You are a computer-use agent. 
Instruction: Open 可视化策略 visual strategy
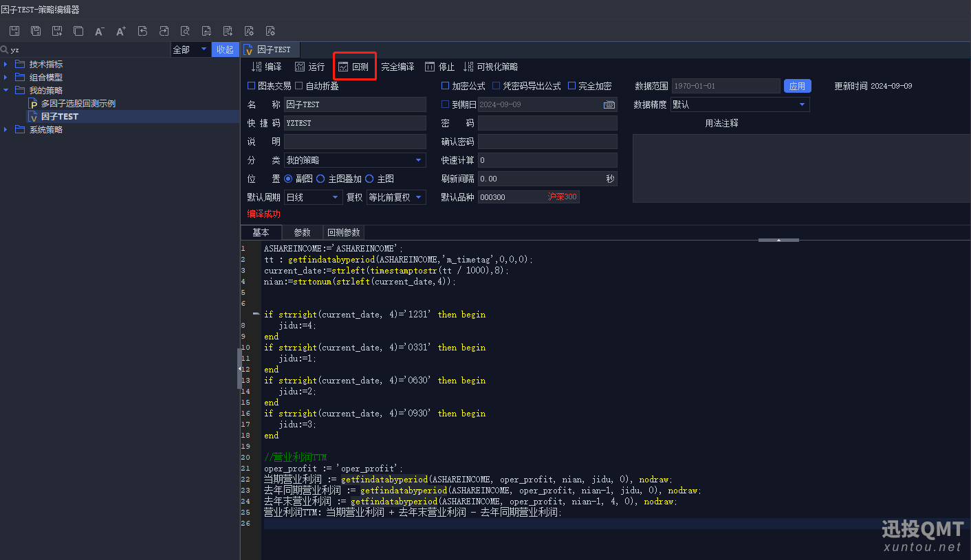(x=490, y=67)
